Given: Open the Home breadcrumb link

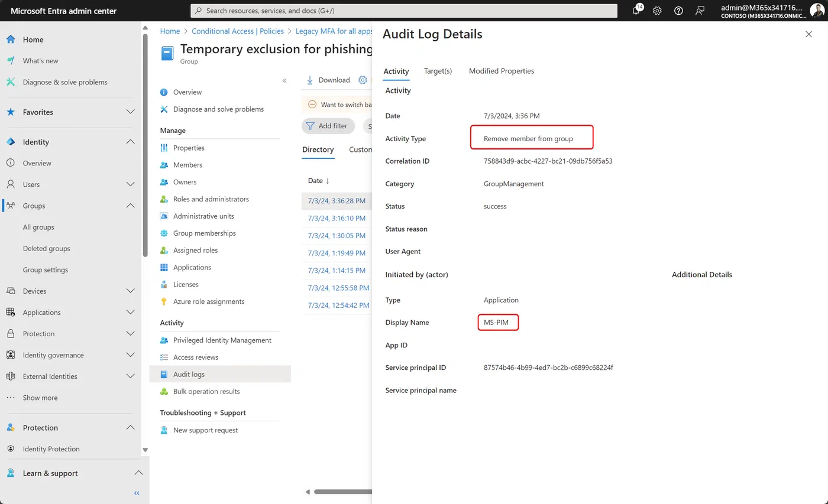Looking at the screenshot, I should (170, 31).
